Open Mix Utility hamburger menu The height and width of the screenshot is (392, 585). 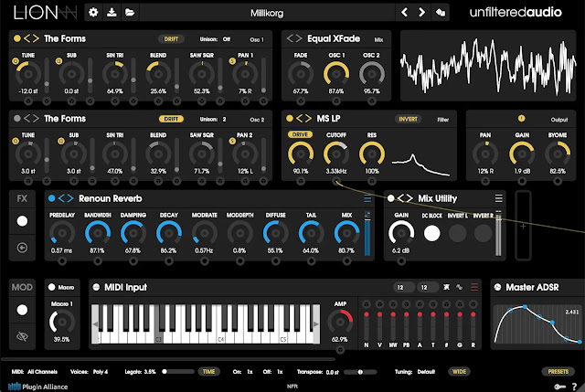pyautogui.click(x=498, y=198)
